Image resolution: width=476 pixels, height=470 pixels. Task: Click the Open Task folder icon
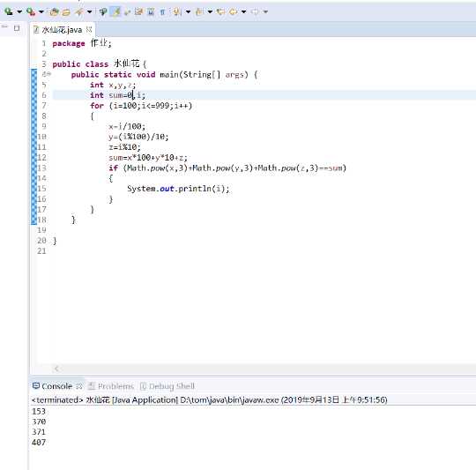coord(66,11)
